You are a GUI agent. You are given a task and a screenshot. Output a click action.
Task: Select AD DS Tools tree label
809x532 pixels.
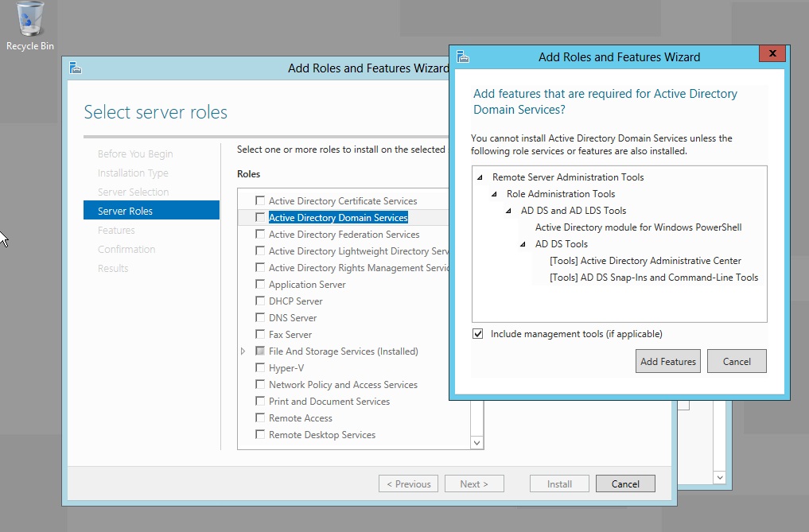click(562, 243)
